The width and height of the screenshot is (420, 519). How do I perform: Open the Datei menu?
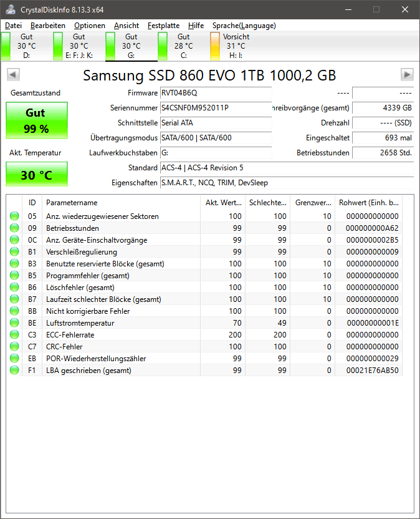[x=13, y=26]
